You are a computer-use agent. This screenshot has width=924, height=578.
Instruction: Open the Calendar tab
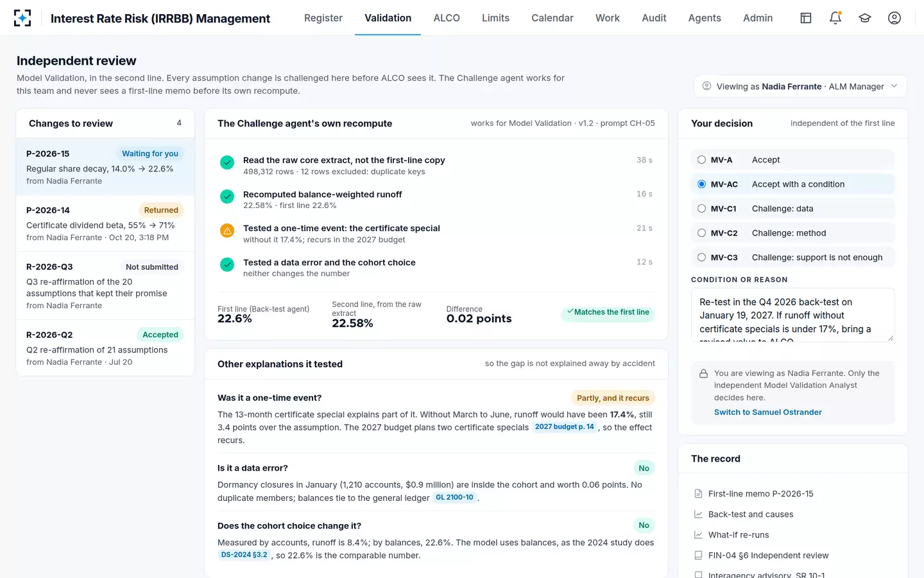pyautogui.click(x=552, y=18)
